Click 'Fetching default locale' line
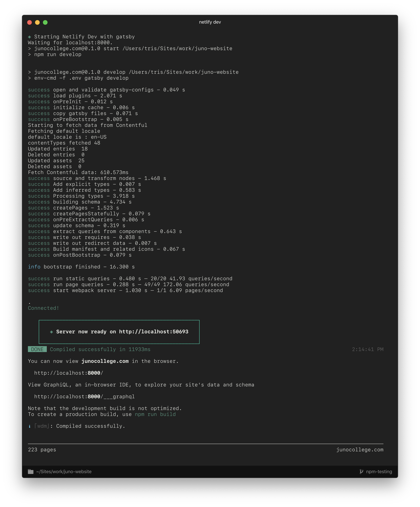This screenshot has height=507, width=420. click(x=64, y=131)
